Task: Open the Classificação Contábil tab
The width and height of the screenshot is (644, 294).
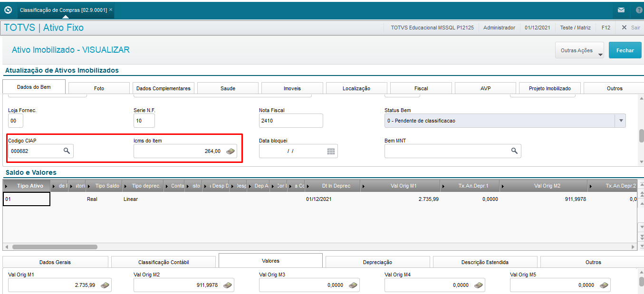Action: pyautogui.click(x=163, y=262)
